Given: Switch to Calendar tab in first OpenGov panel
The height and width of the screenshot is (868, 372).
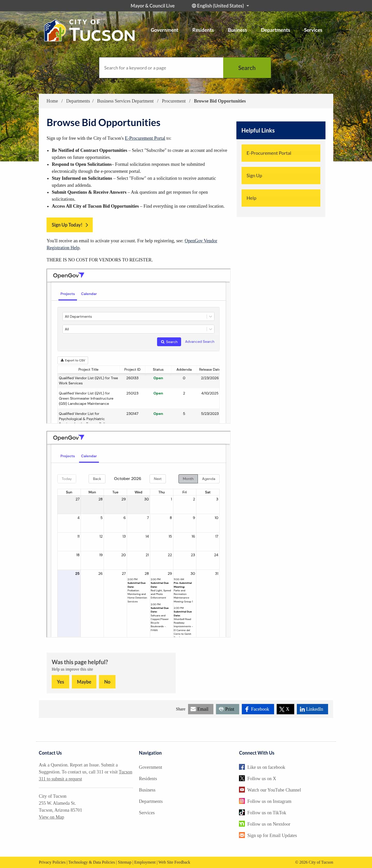Looking at the screenshot, I should 89,294.
